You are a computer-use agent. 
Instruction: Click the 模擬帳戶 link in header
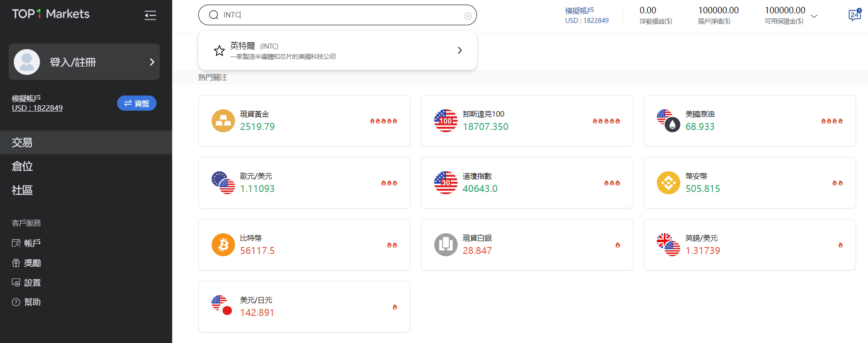click(580, 11)
